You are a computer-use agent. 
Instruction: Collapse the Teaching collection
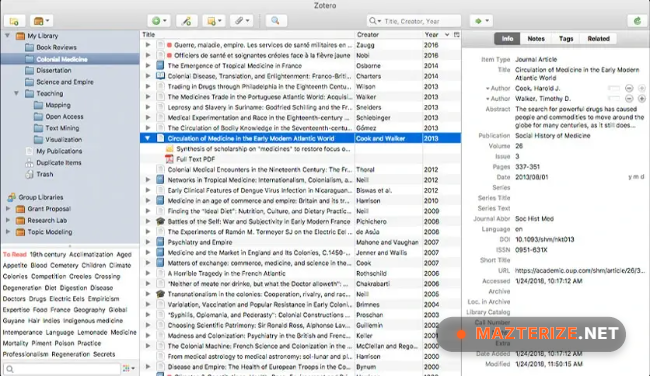tap(17, 93)
